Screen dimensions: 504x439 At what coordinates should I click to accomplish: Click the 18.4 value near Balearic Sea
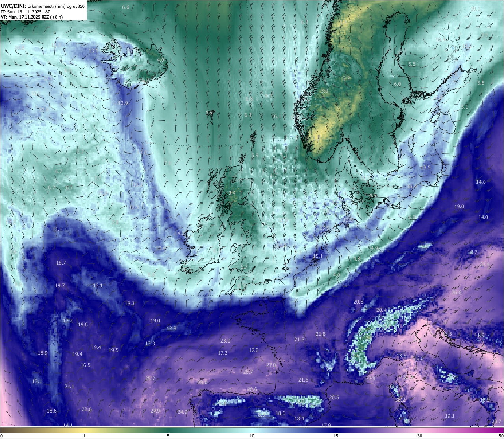pos(300,419)
